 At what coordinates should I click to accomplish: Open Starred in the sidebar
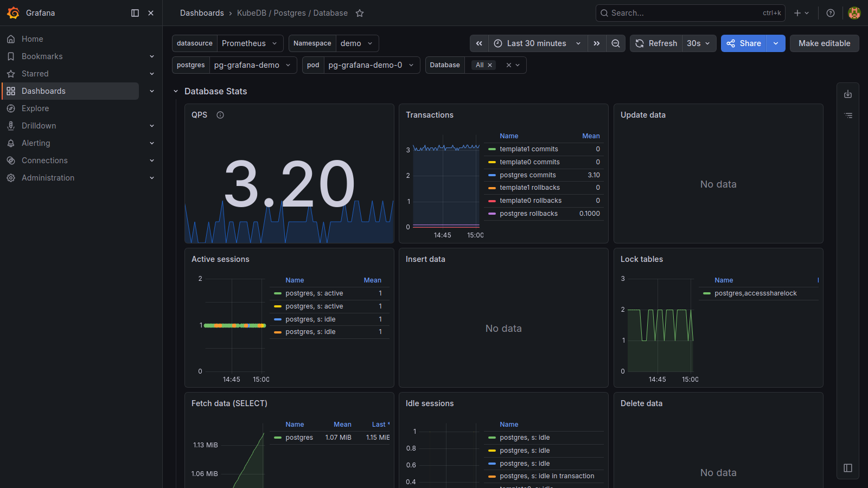pos(35,74)
